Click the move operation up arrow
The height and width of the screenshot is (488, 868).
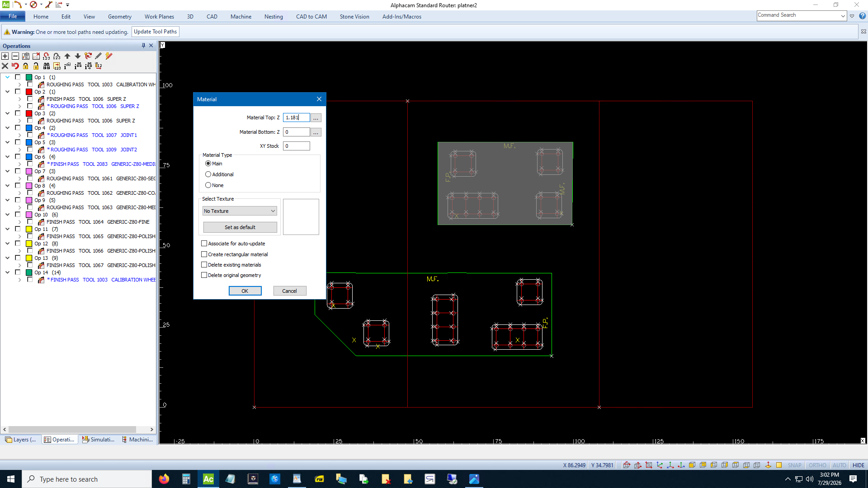[67, 56]
